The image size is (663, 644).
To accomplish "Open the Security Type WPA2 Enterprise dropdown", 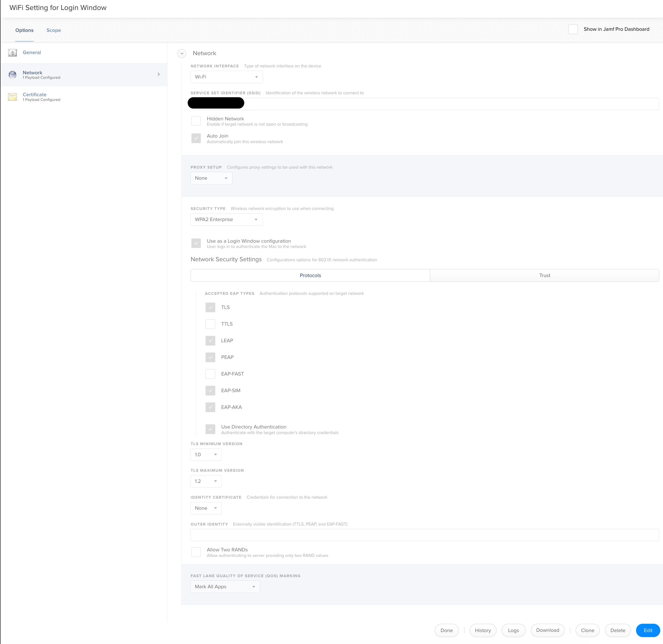I will click(226, 219).
